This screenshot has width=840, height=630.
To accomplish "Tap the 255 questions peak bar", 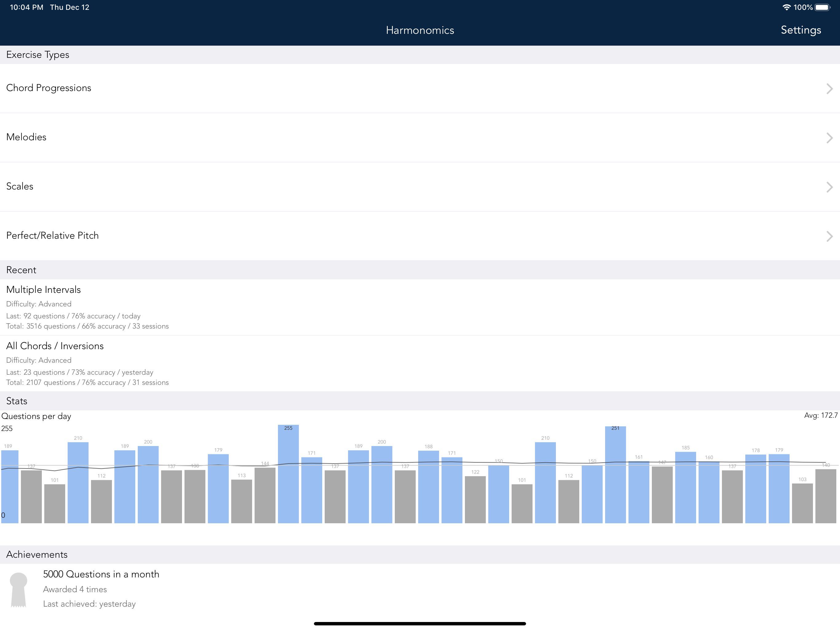I will coord(288,474).
